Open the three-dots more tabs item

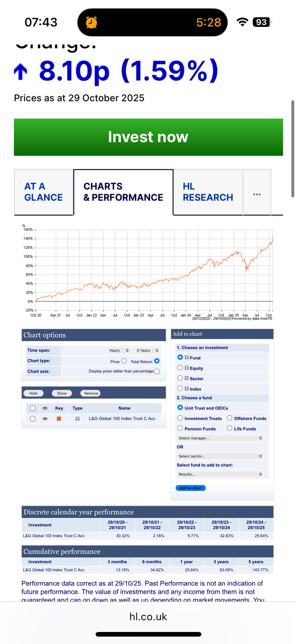[x=257, y=192]
